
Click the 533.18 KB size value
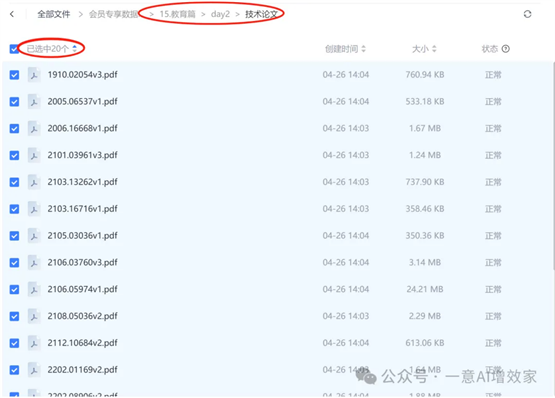click(425, 102)
